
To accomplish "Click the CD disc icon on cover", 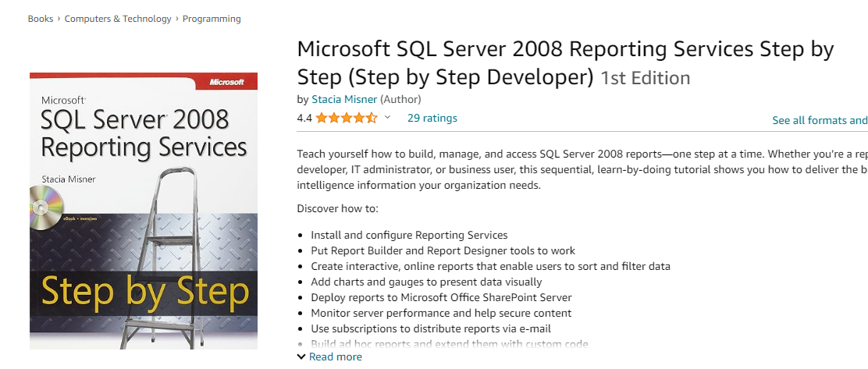I will (44, 208).
